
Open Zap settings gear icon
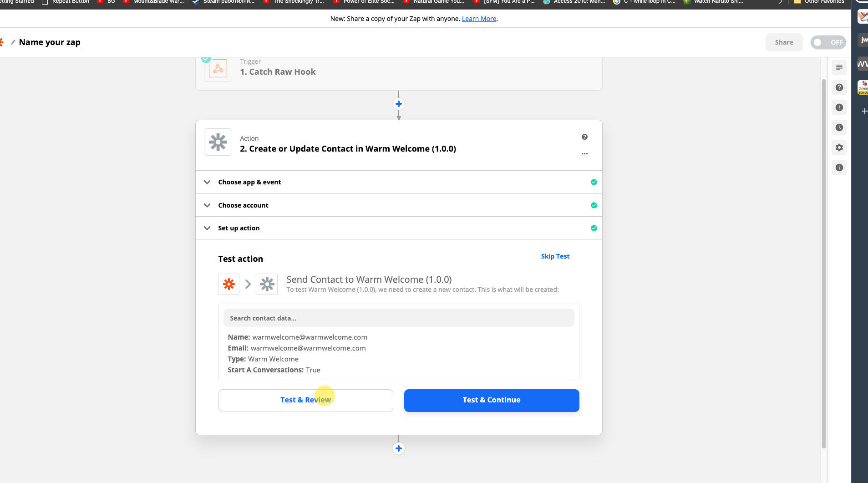pos(839,147)
